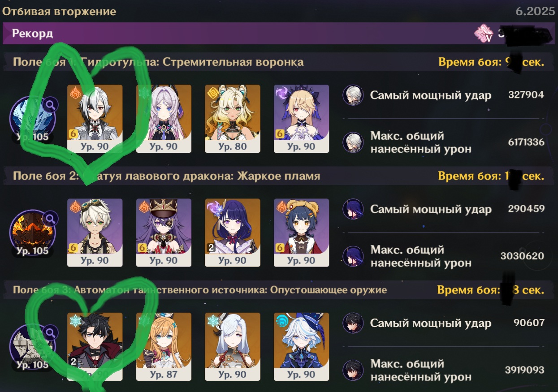Click the purple Рекорд header bar
558x392 pixels.
279,34
